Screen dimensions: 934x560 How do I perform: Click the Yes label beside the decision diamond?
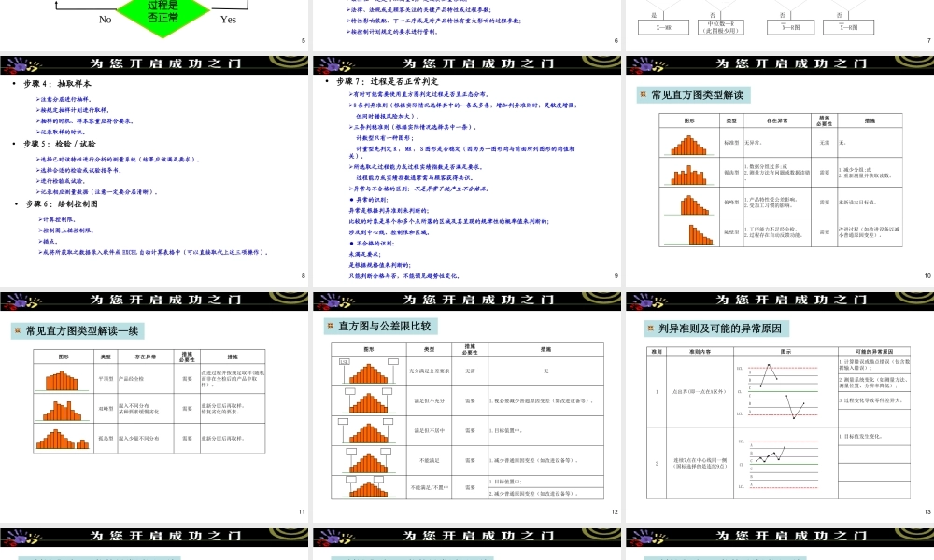[x=228, y=19]
